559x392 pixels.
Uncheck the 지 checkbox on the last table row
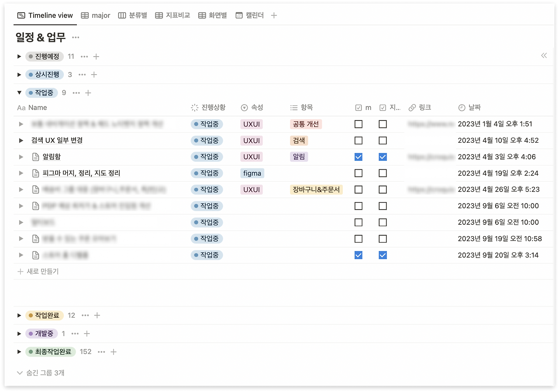(383, 255)
